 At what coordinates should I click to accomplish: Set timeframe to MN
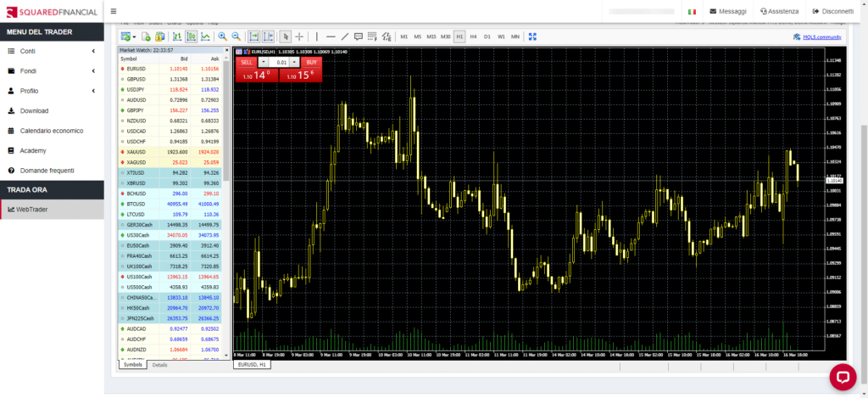pos(515,36)
